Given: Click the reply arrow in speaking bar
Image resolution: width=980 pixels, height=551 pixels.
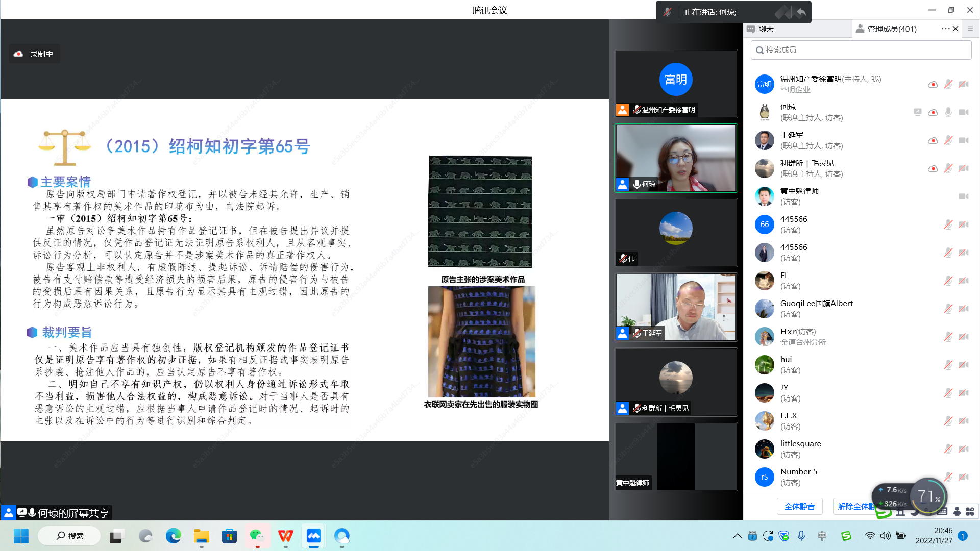Looking at the screenshot, I should tap(801, 12).
